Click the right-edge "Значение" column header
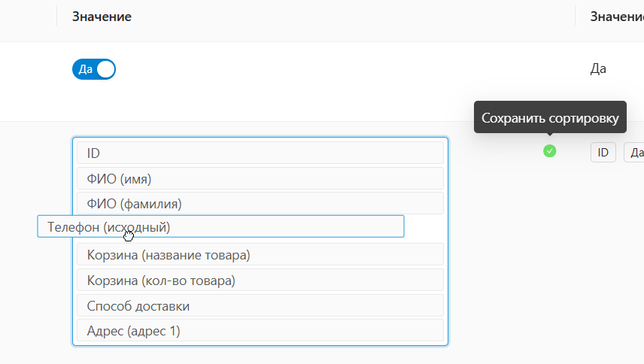The width and height of the screenshot is (644, 364). pos(616,17)
